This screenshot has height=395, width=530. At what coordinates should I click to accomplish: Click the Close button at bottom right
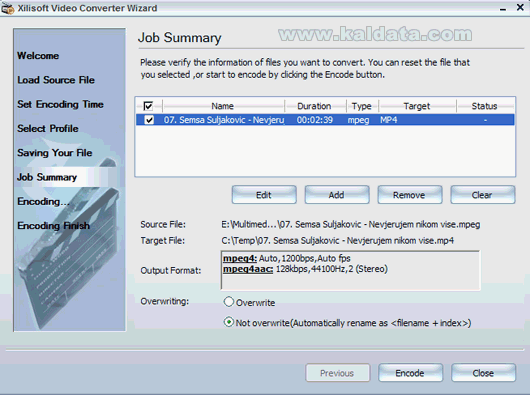[x=483, y=373]
